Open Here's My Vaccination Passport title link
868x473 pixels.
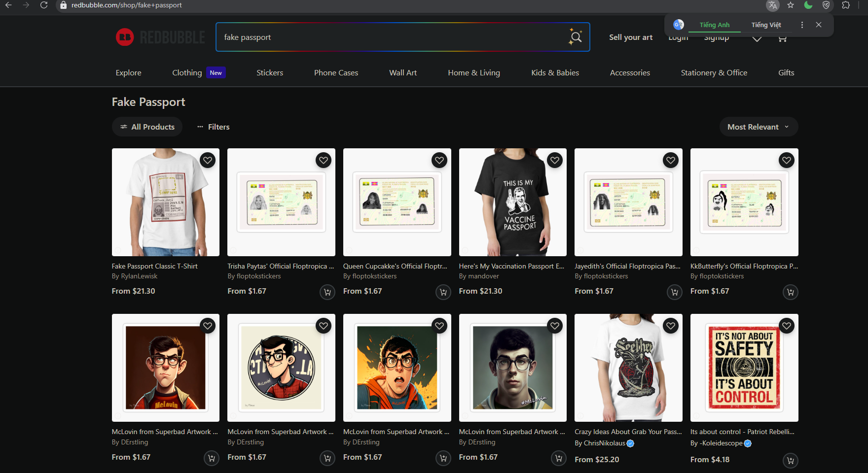click(x=511, y=266)
